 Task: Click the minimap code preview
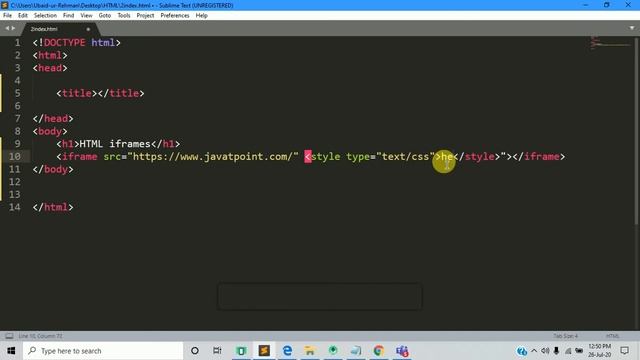click(610, 42)
